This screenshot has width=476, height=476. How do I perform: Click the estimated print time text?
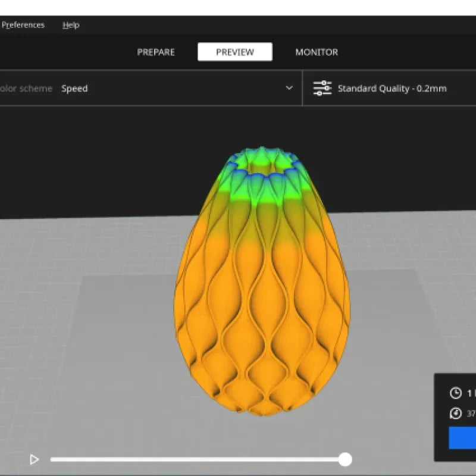pyautogui.click(x=471, y=393)
